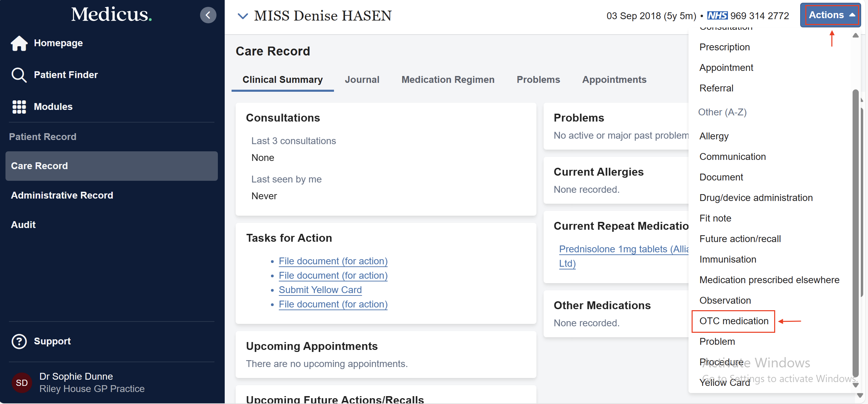Image resolution: width=868 pixels, height=404 pixels.
Task: Open the Audit sidebar item
Action: [23, 225]
